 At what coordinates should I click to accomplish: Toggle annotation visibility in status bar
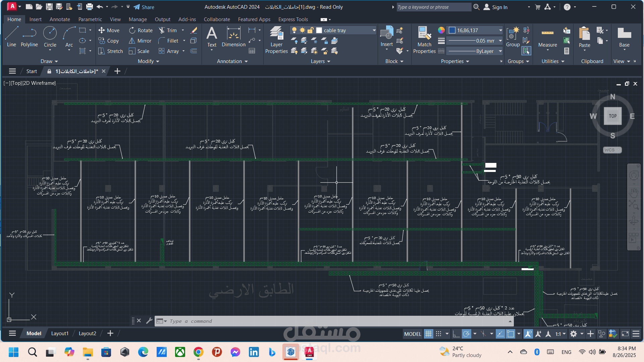tap(528, 334)
